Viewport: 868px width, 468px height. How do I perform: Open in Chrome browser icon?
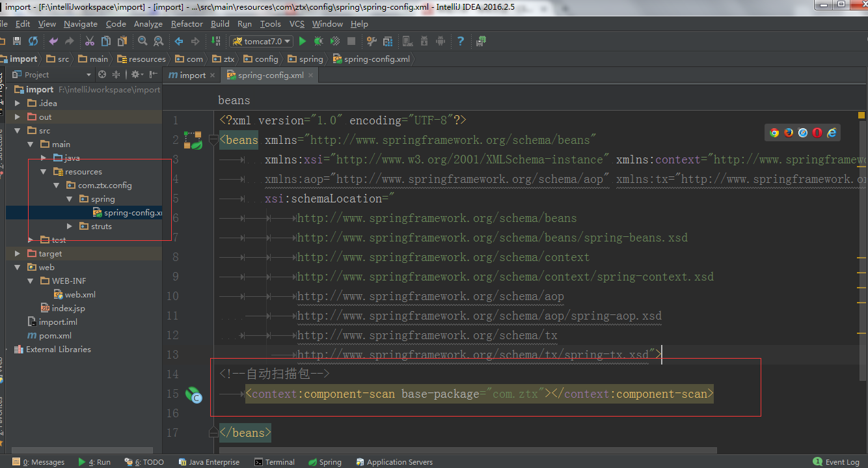tap(774, 133)
